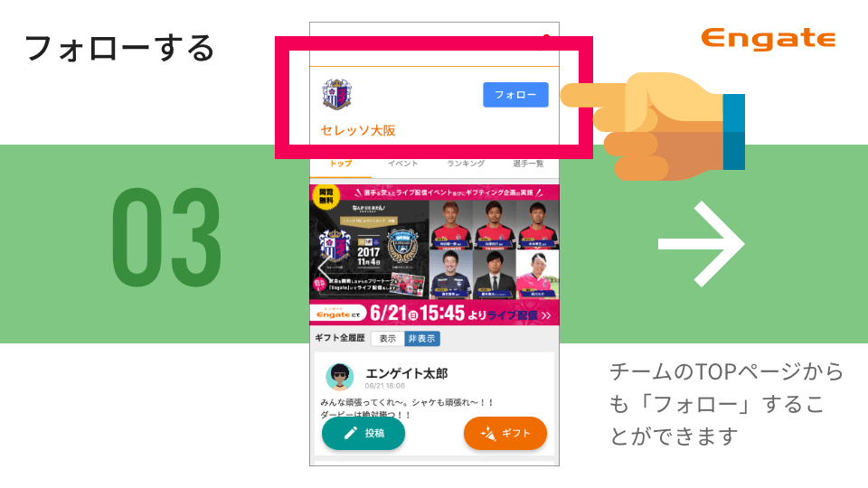Click the pointing hand graphic

(x=653, y=127)
